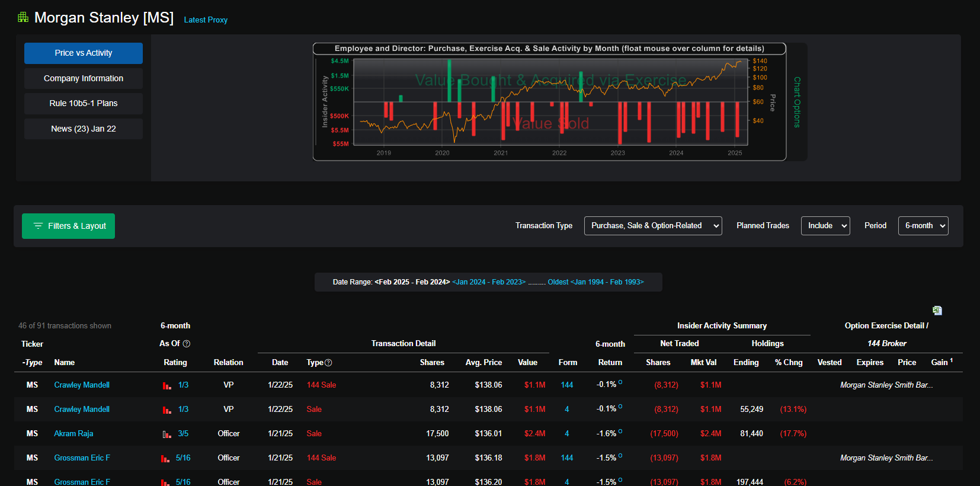Click the green building icon beside Morgan Stanley

pyautogui.click(x=23, y=17)
